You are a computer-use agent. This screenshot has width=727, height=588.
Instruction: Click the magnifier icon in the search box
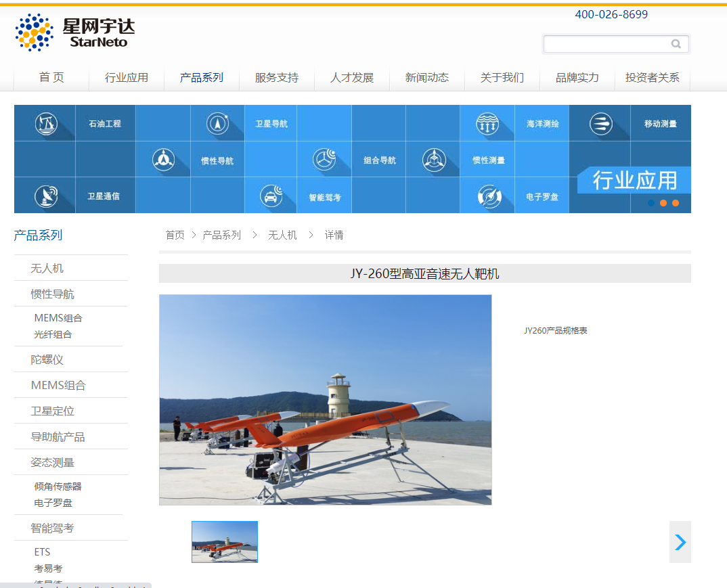(676, 44)
